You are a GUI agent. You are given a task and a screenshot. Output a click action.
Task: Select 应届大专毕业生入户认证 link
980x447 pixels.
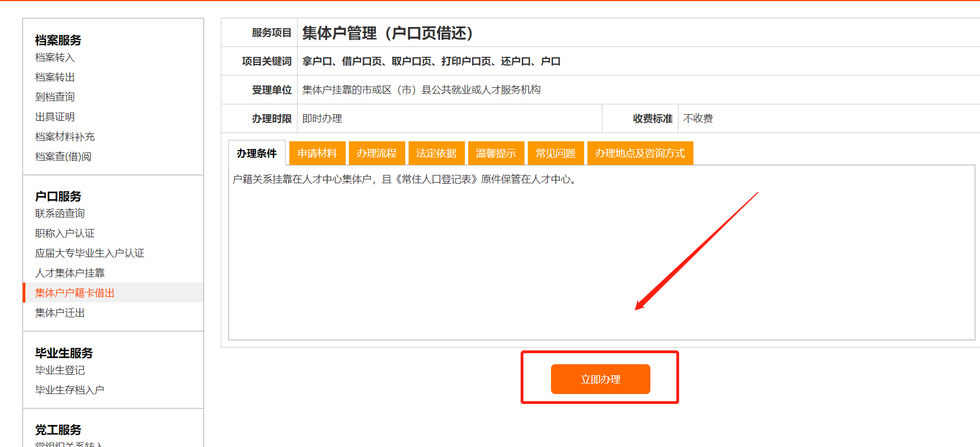pos(89,253)
